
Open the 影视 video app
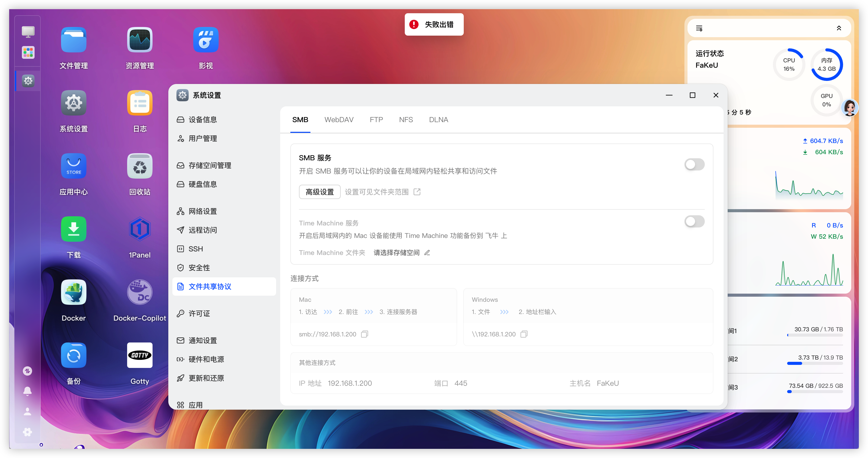point(205,40)
